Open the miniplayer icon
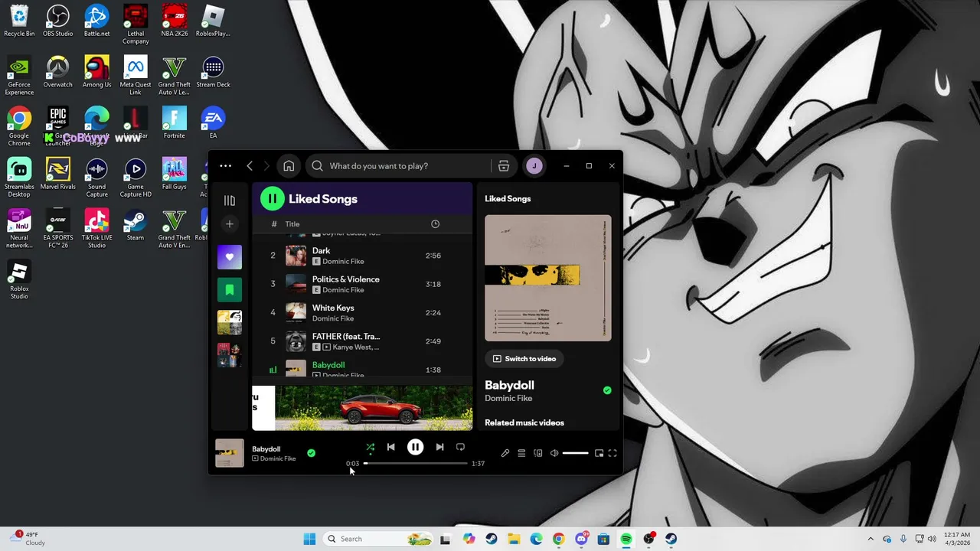Viewport: 980px width, 551px height. pyautogui.click(x=599, y=453)
